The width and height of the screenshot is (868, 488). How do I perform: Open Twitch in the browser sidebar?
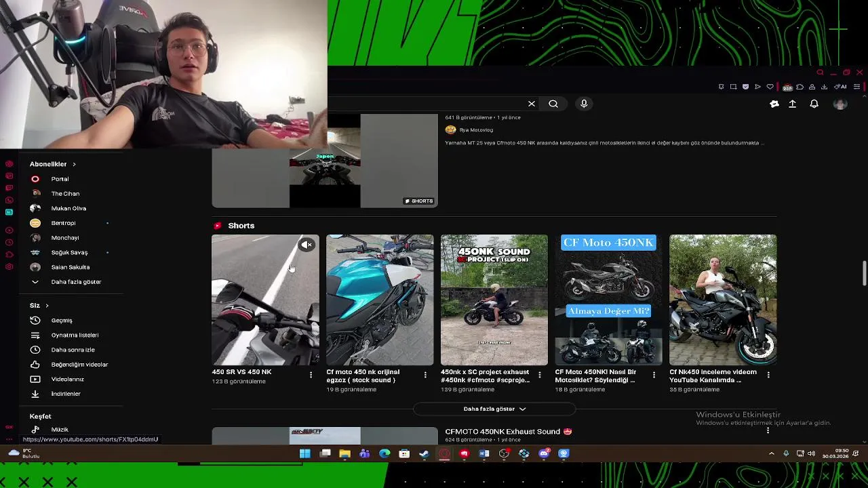[9, 188]
